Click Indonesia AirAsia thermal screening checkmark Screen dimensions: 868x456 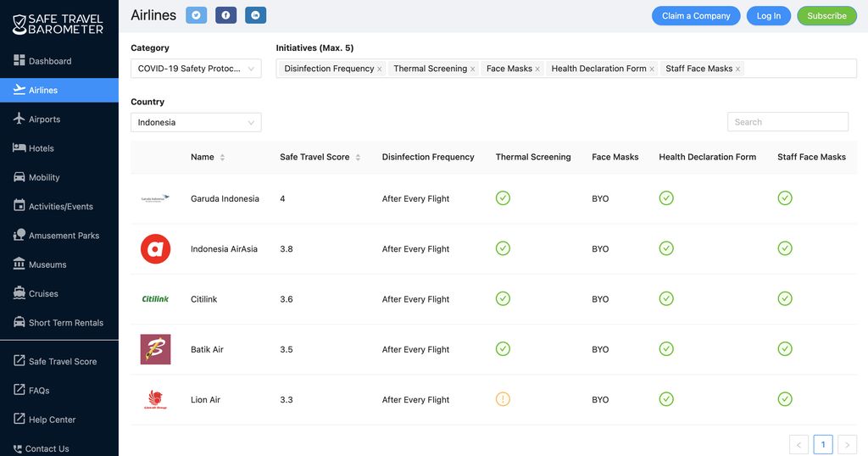point(503,248)
